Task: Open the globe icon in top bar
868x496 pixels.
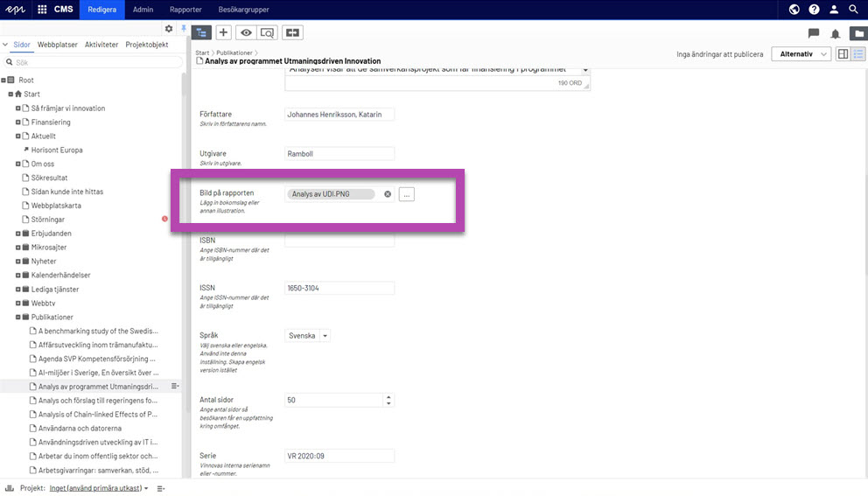Action: pyautogui.click(x=794, y=10)
